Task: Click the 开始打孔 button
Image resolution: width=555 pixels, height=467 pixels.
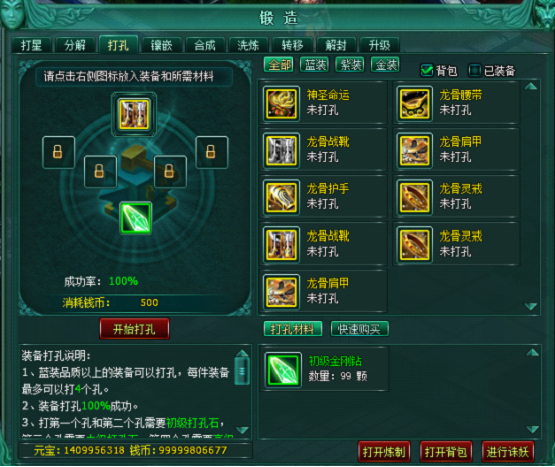Action: (135, 329)
